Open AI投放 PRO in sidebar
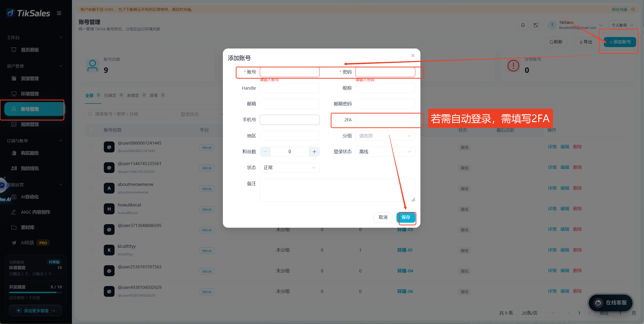 [x=34, y=243]
